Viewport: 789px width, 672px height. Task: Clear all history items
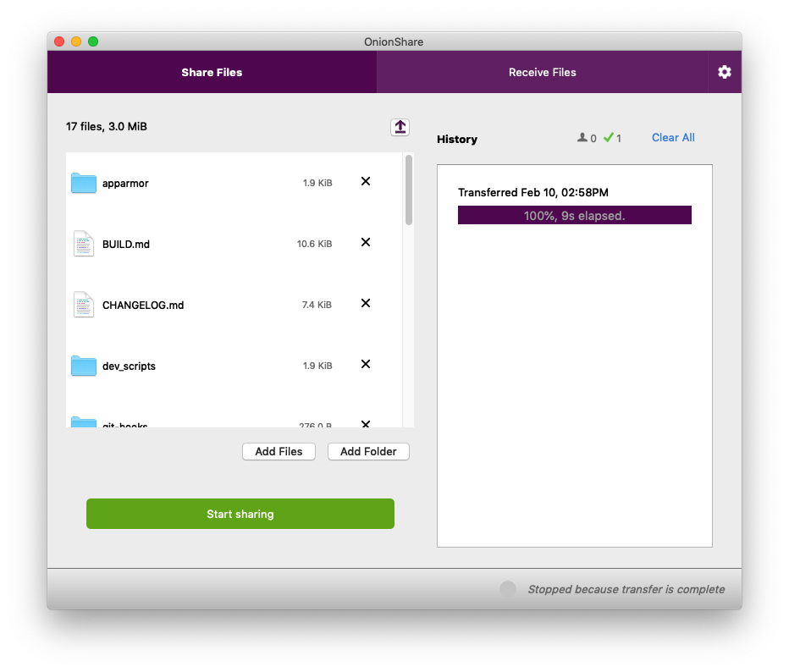click(x=673, y=138)
